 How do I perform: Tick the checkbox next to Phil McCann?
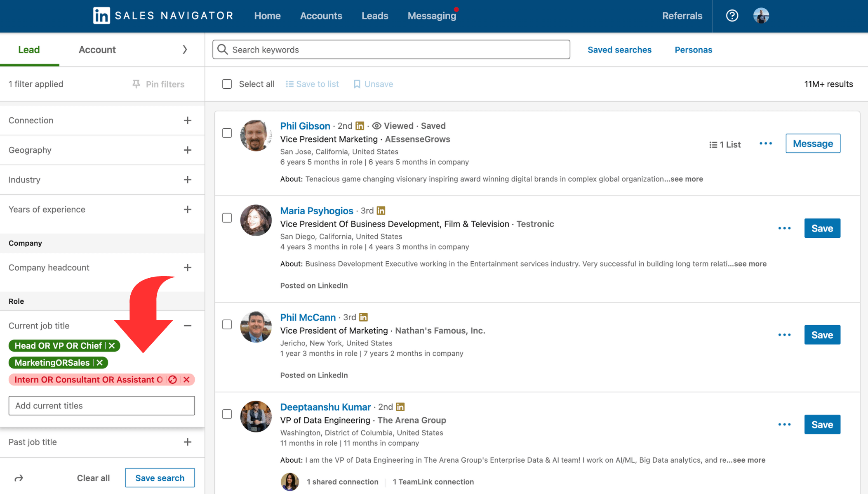(227, 324)
